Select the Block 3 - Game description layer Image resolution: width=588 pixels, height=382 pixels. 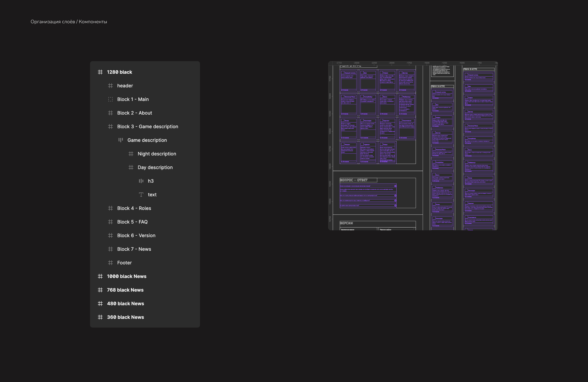(148, 127)
